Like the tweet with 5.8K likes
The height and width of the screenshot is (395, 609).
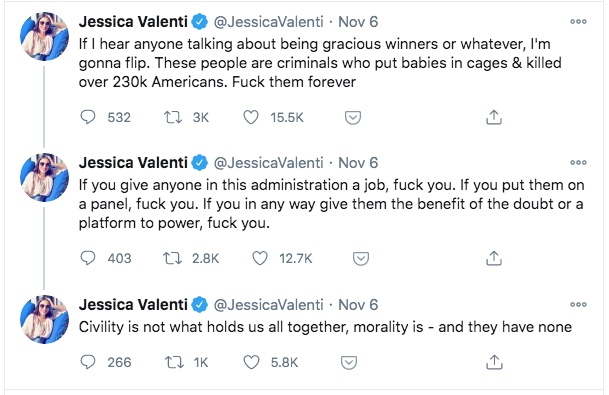coord(251,362)
